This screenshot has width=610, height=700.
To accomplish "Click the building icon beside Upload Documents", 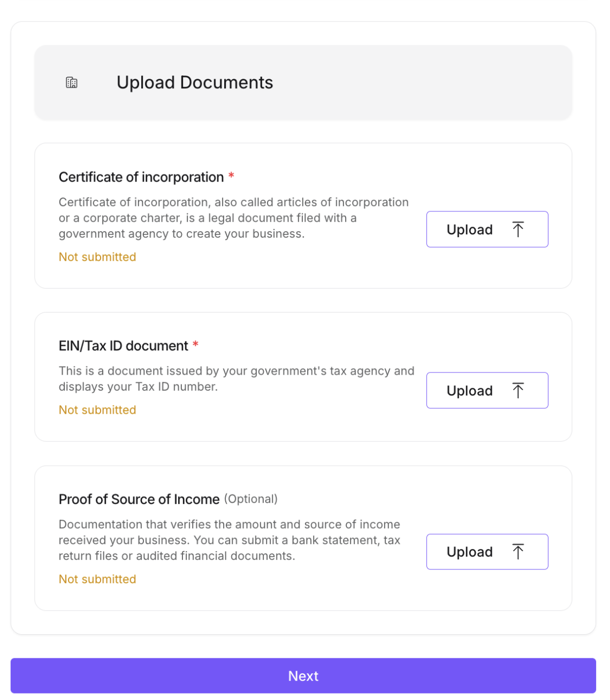I will [x=72, y=82].
